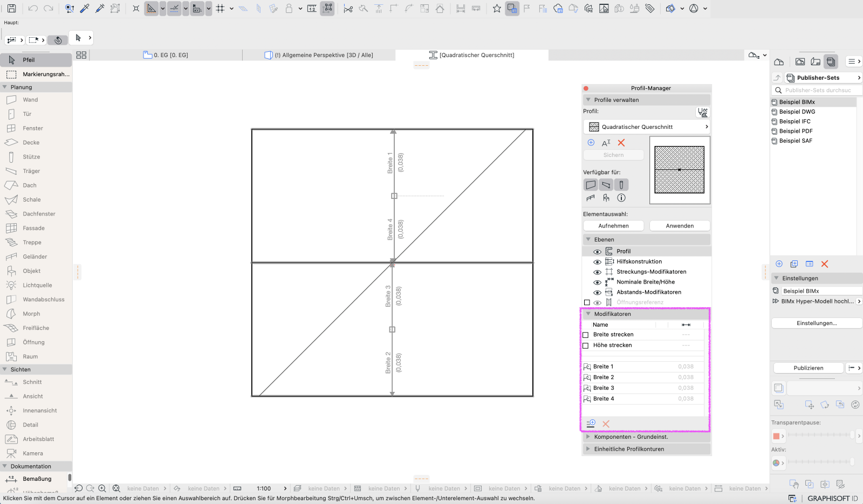Collapse the Profile verwalten section

coord(588,100)
